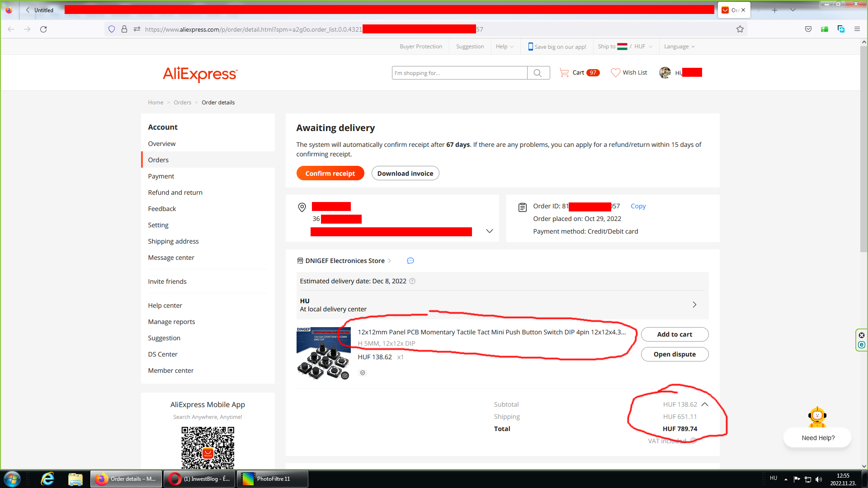This screenshot has width=868, height=488.
Task: Click the estimated delivery date help icon
Action: click(x=412, y=281)
